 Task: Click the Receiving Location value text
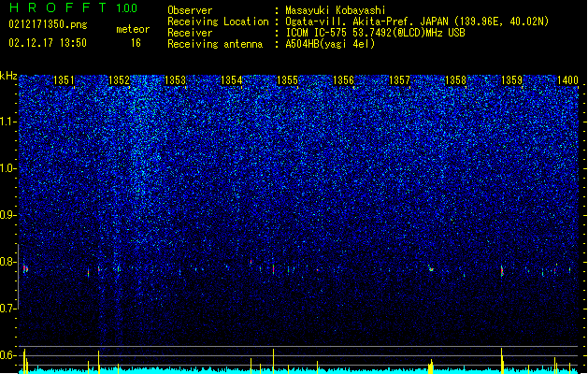coord(417,22)
